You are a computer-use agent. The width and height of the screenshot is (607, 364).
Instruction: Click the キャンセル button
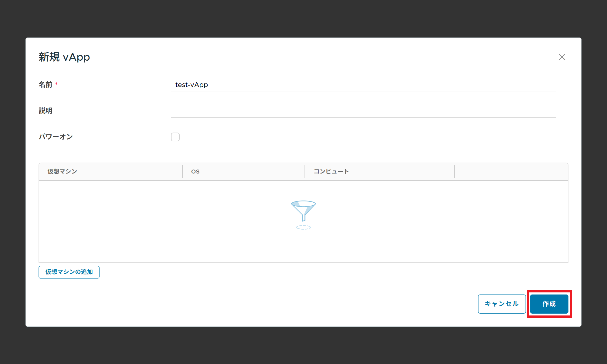pos(501,304)
